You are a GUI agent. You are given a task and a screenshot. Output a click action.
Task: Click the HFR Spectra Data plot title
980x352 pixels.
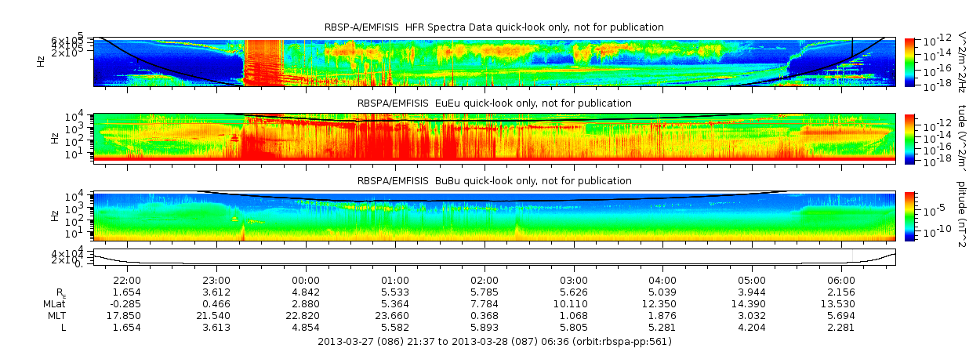click(x=494, y=27)
